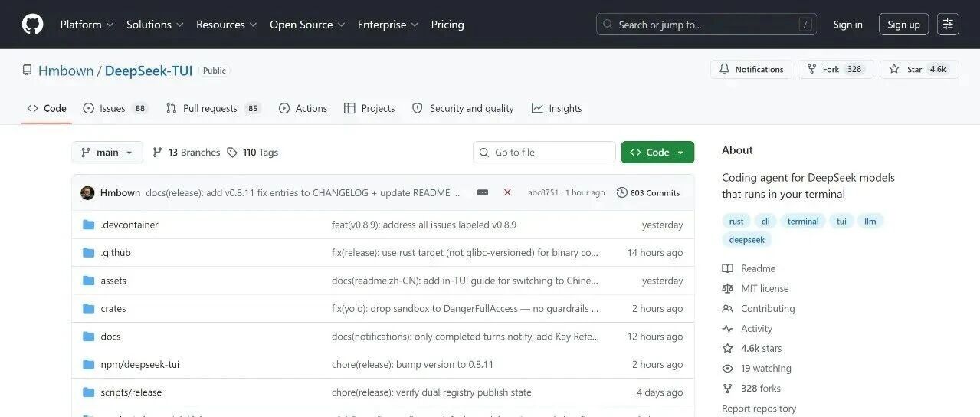This screenshot has height=417, width=980.
Task: Open the npm/deepseek-tui folder
Action: coord(140,364)
